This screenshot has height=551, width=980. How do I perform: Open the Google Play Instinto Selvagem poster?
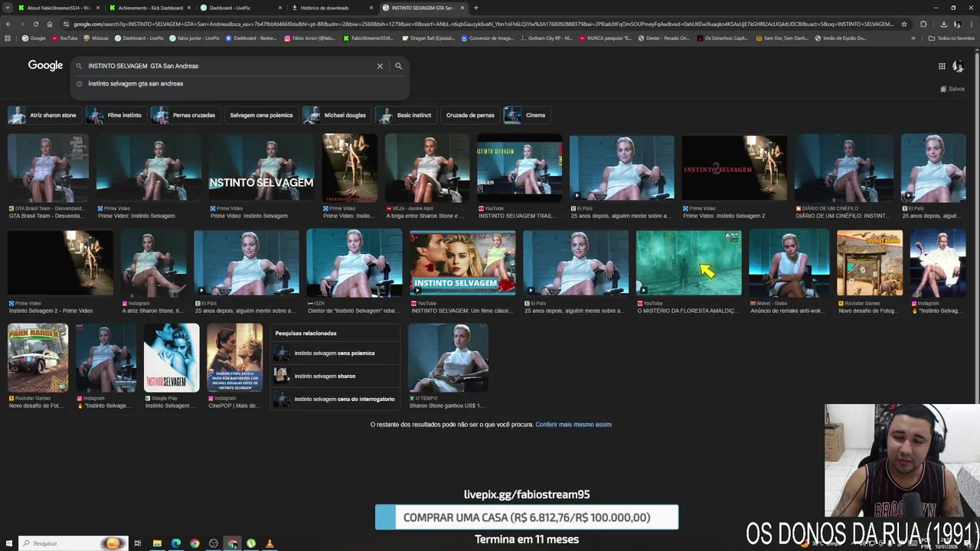tap(171, 357)
